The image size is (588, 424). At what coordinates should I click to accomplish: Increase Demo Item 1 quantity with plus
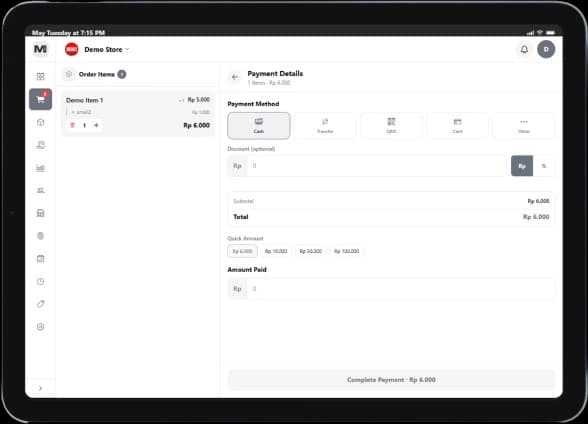point(96,125)
